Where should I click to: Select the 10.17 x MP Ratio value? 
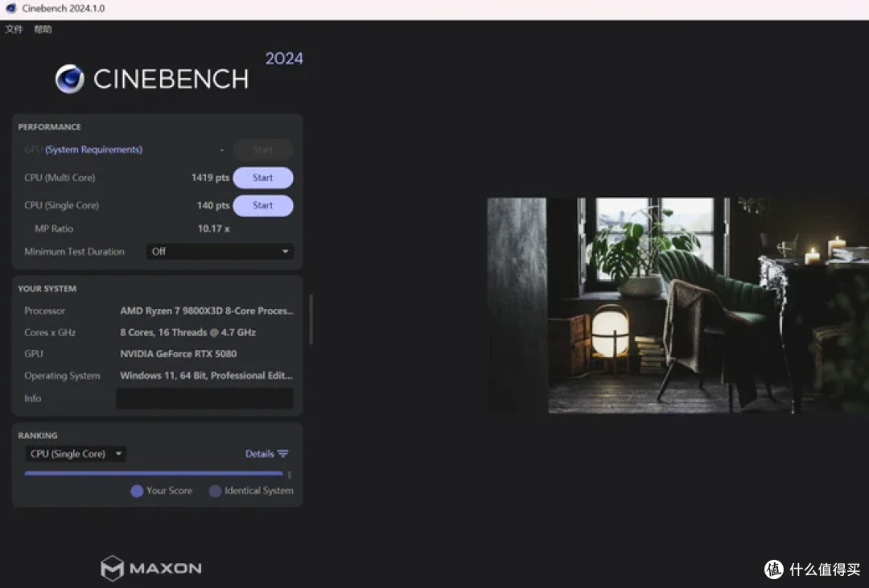[x=213, y=229]
